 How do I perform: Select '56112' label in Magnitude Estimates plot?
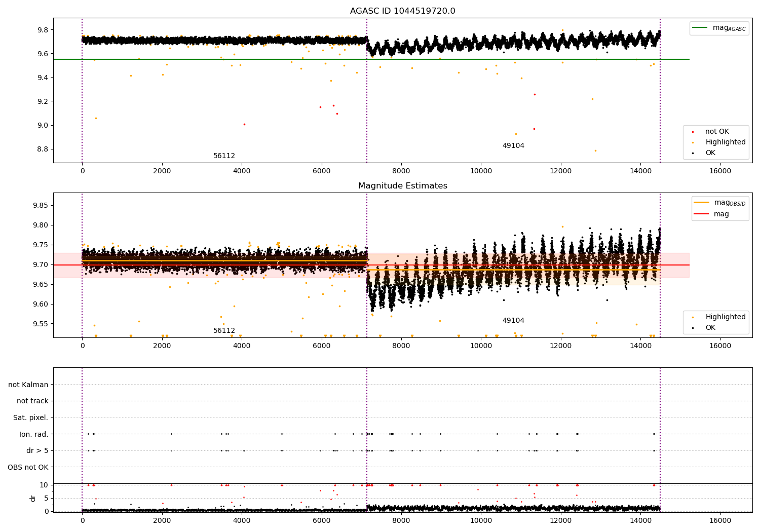point(224,331)
